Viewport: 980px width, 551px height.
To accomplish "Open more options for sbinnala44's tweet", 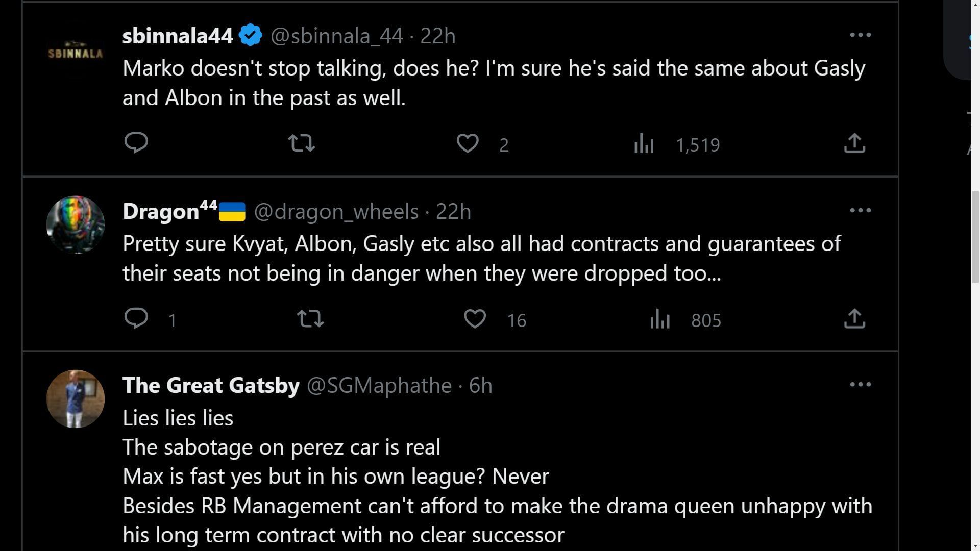I will coord(860,35).
